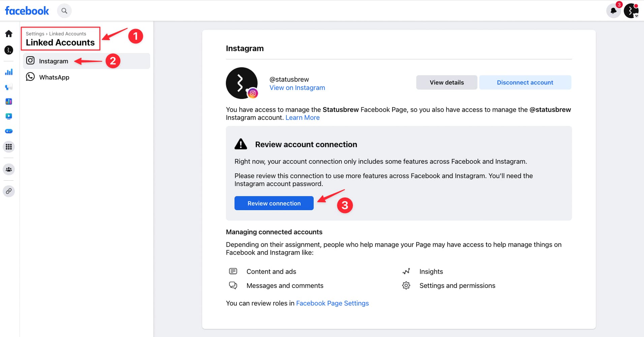The height and width of the screenshot is (337, 644).
Task: Open the search magnifier button
Action: [64, 11]
